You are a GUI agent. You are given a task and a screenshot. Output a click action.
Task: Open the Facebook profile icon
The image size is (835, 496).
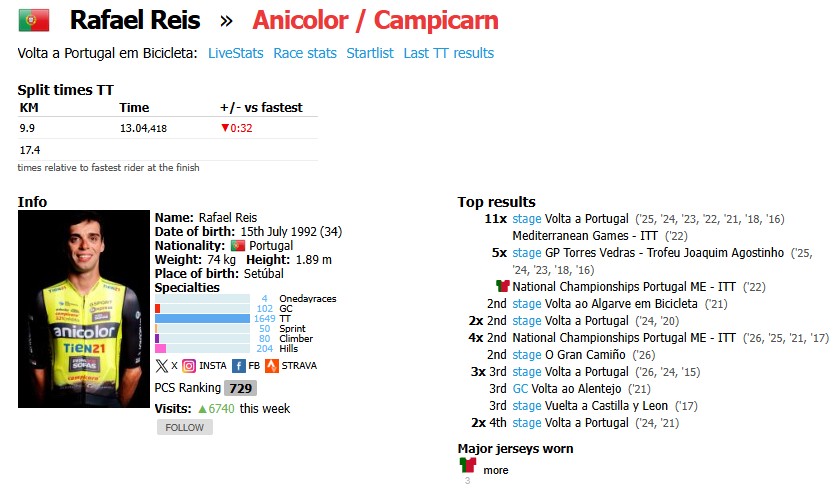[x=239, y=366]
